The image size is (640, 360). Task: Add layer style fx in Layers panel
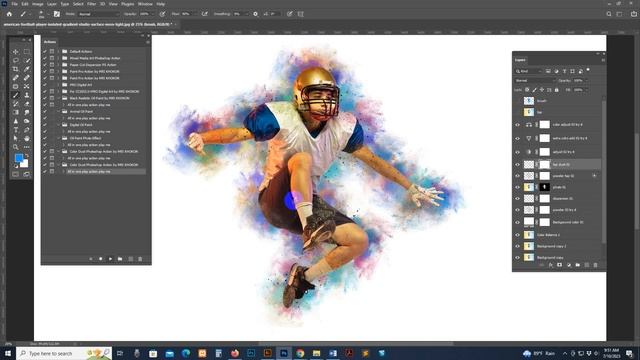[x=551, y=265]
